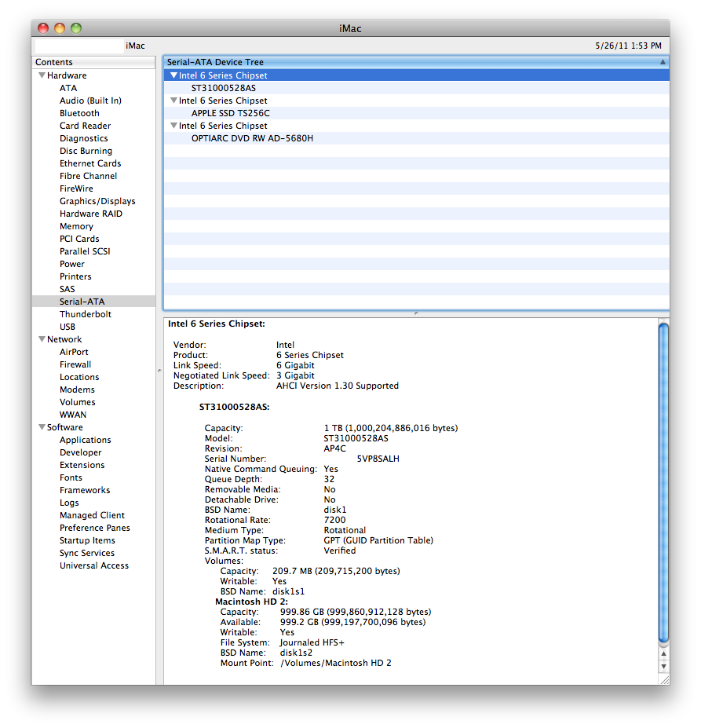Open Parallel SCSI entry
Screen dimensions: 701x728
click(x=85, y=251)
